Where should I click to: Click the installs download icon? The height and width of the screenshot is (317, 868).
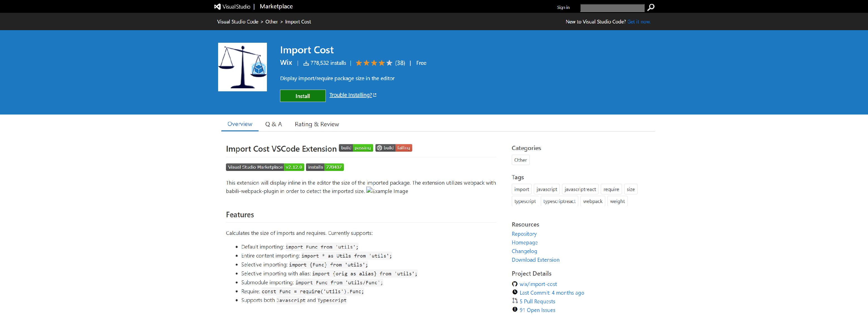click(306, 63)
